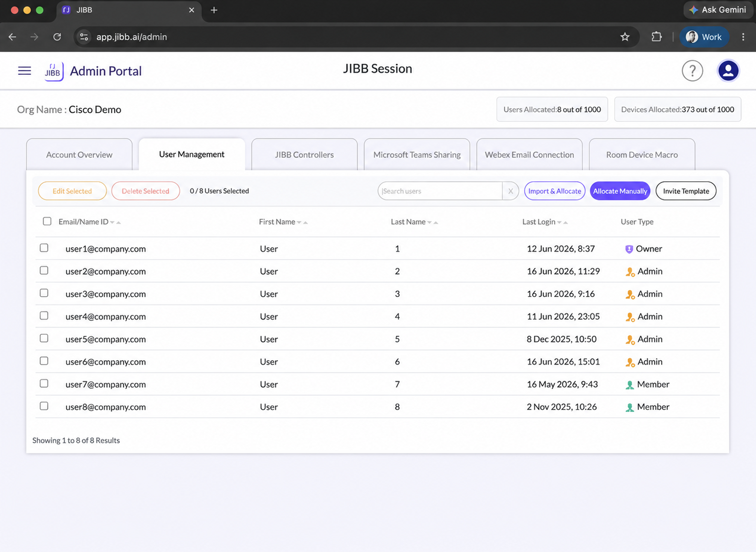Click the Delete Selected button
The height and width of the screenshot is (552, 756).
tap(145, 191)
